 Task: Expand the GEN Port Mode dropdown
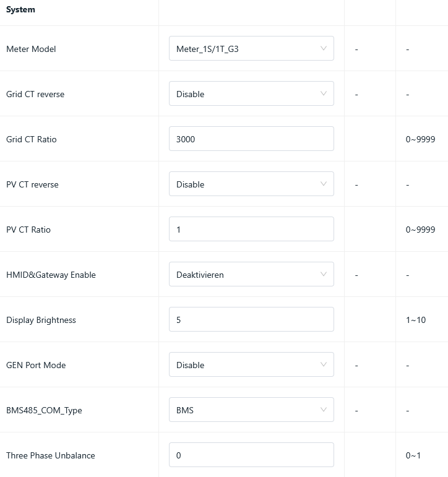(251, 365)
